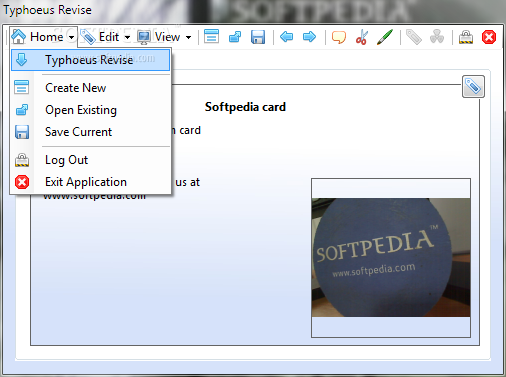Image resolution: width=506 pixels, height=377 pixels.
Task: Click the padlock Log Out toolbar icon
Action: 466,37
